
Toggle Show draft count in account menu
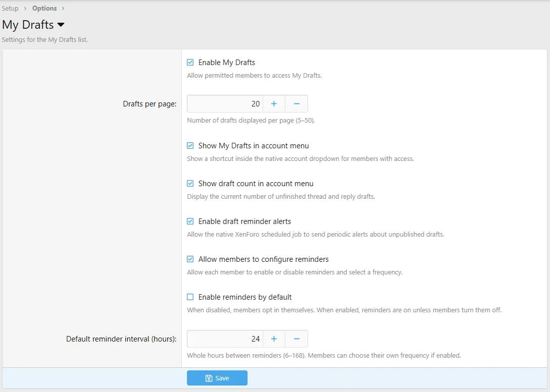pos(190,184)
